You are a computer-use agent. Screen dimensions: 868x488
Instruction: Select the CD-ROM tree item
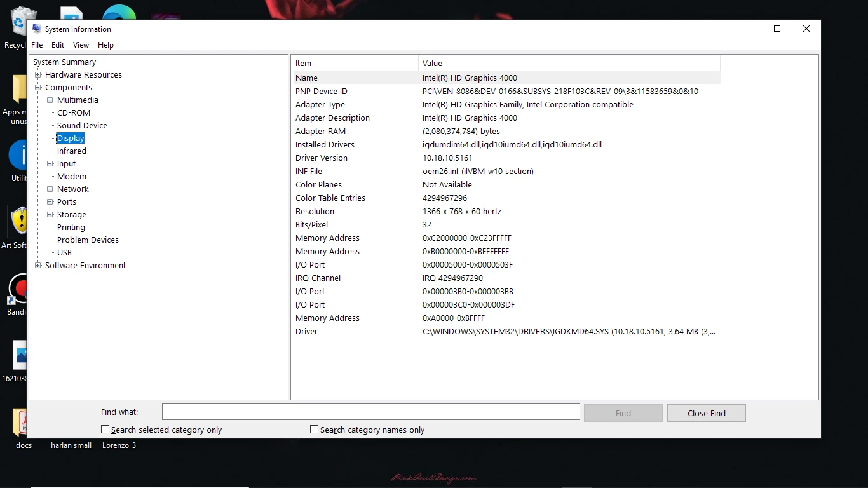coord(74,113)
